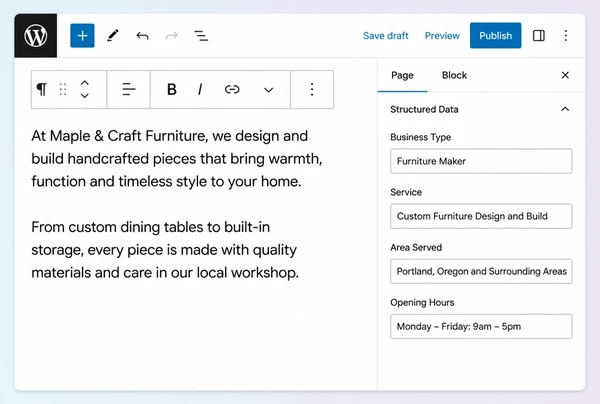The height and width of the screenshot is (404, 600).
Task: Click the Publish button
Action: [496, 36]
